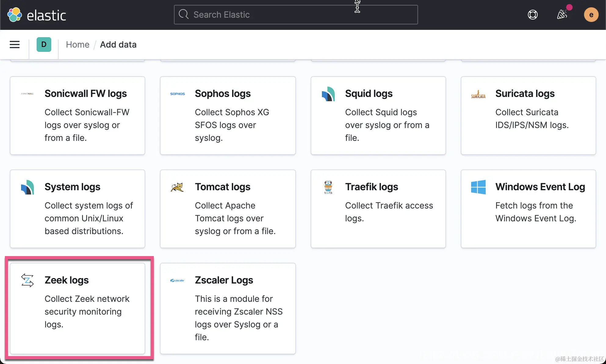Viewport: 606px width, 364px height.
Task: Open the System logs card
Action: (x=78, y=209)
